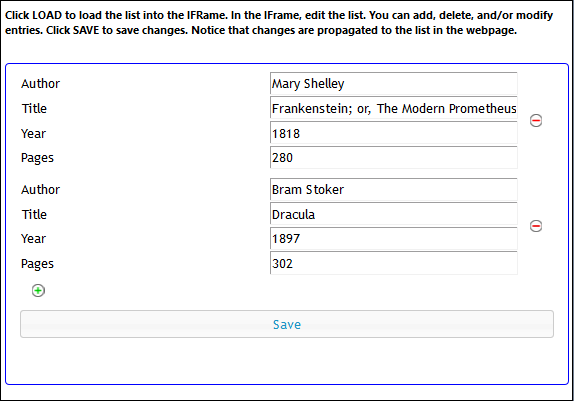Viewport: 574px width, 401px height.
Task: Select the Dracula title field
Action: pyautogui.click(x=394, y=214)
